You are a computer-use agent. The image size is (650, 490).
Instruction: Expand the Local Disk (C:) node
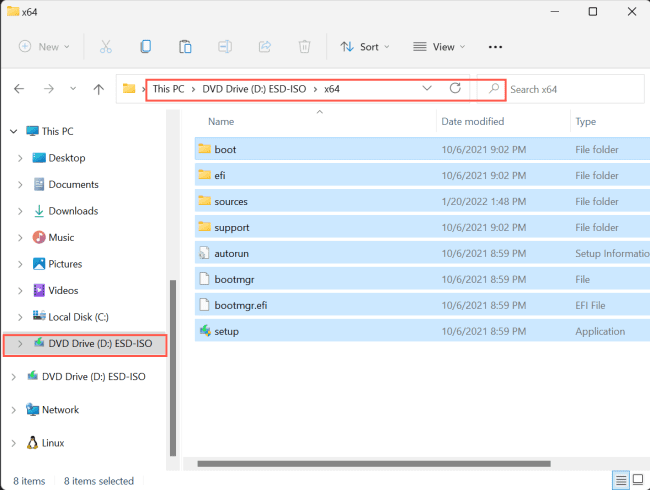tap(20, 317)
